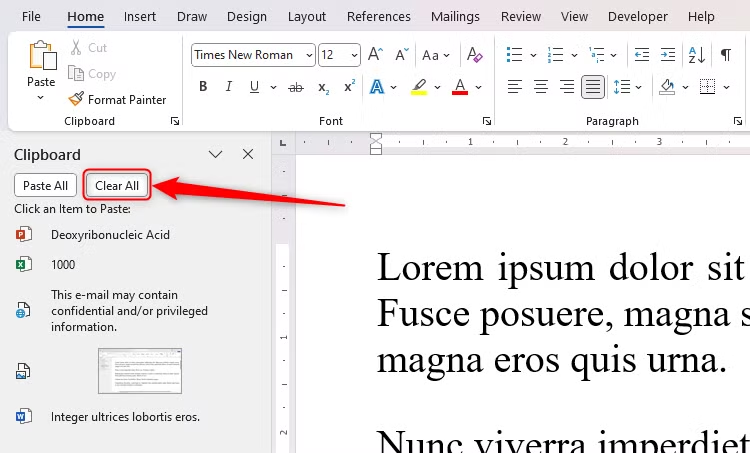
Task: Switch to the Design tab
Action: (247, 16)
